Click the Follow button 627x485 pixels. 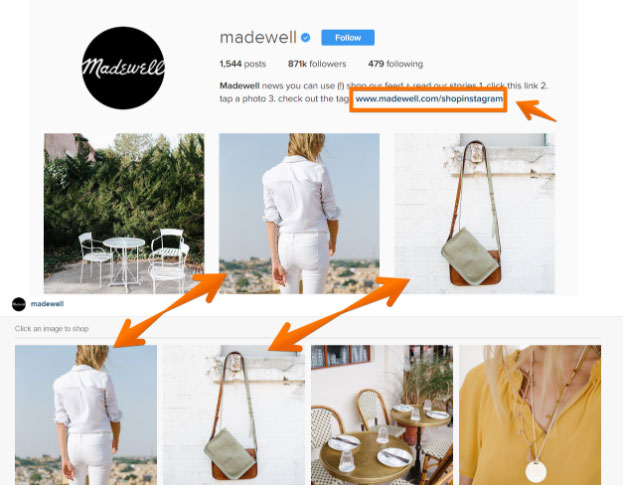[348, 38]
